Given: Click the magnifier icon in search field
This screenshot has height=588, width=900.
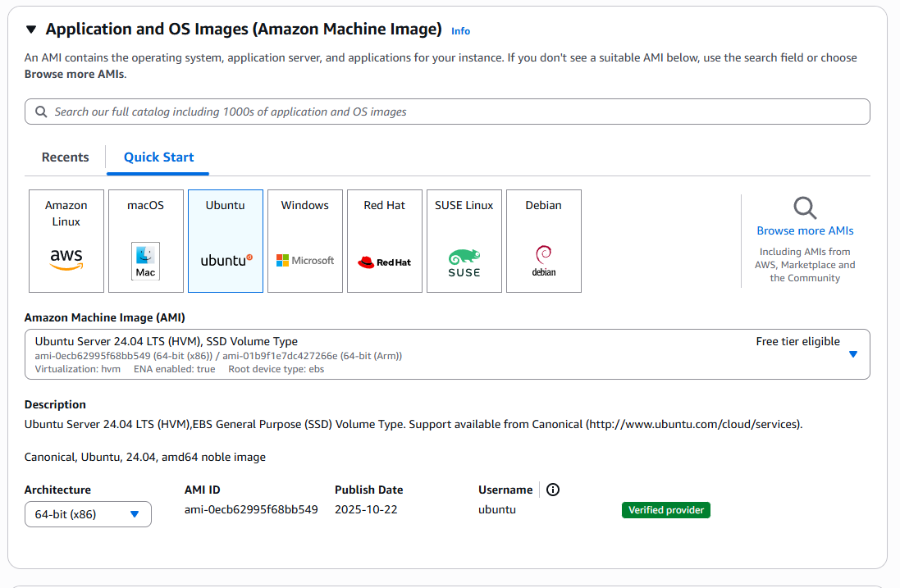Looking at the screenshot, I should [41, 112].
